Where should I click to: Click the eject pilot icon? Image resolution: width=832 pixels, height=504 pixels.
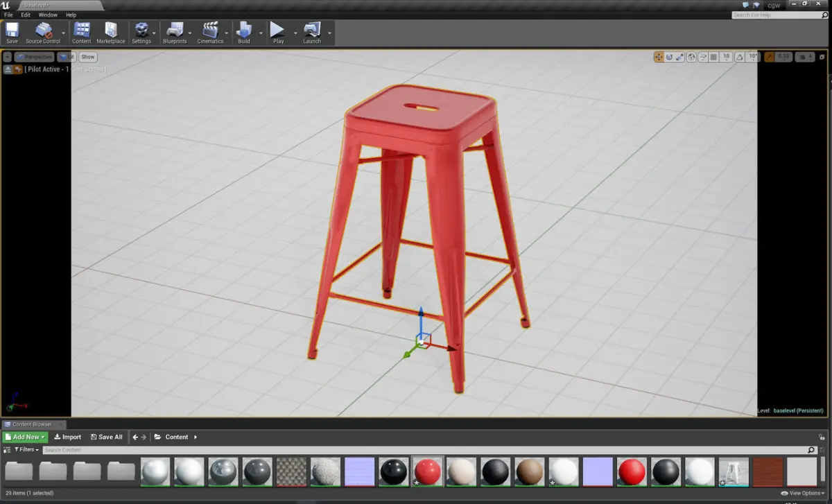pyautogui.click(x=8, y=69)
